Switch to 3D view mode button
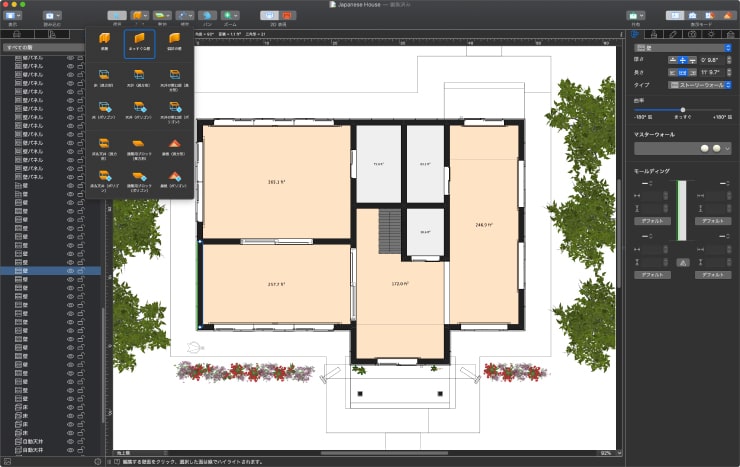Image resolution: width=740 pixels, height=467 pixels. 287,16
